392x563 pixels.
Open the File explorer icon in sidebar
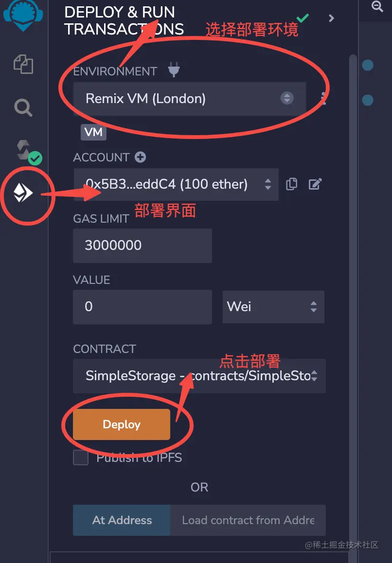click(x=23, y=64)
